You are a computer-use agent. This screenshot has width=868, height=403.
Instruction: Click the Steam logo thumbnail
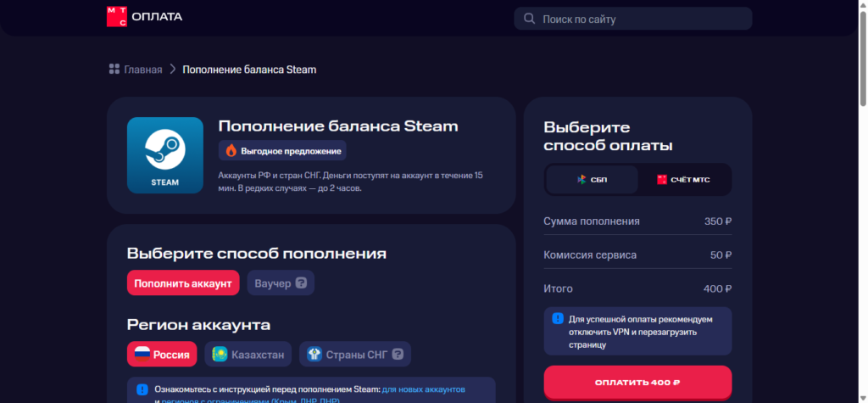point(165,155)
